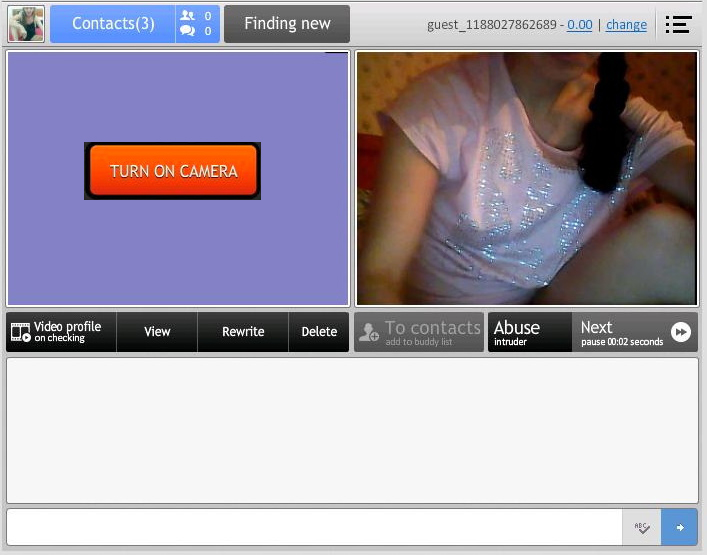The height and width of the screenshot is (555, 707).
Task: Click the fast-forward Next arrow icon
Action: click(680, 332)
